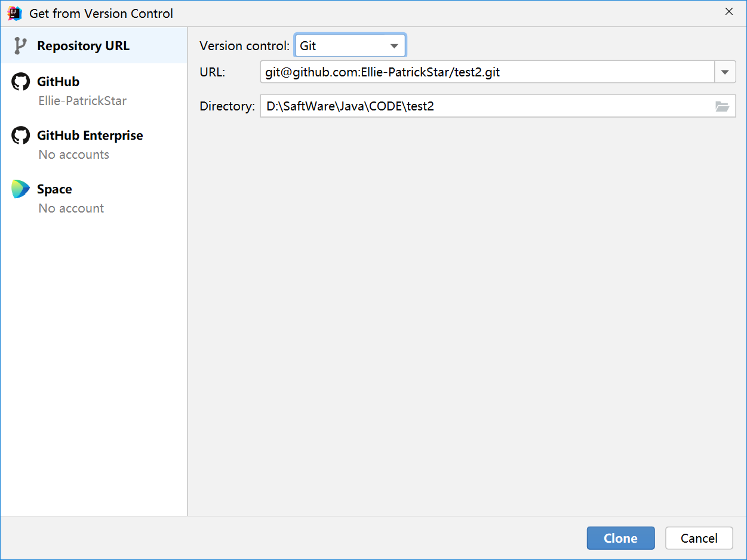This screenshot has height=560, width=747.
Task: Click the Cancel button
Action: pos(699,538)
